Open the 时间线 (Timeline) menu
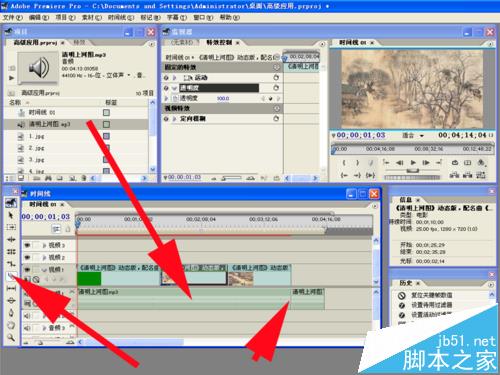The height and width of the screenshot is (375, 500). (121, 17)
